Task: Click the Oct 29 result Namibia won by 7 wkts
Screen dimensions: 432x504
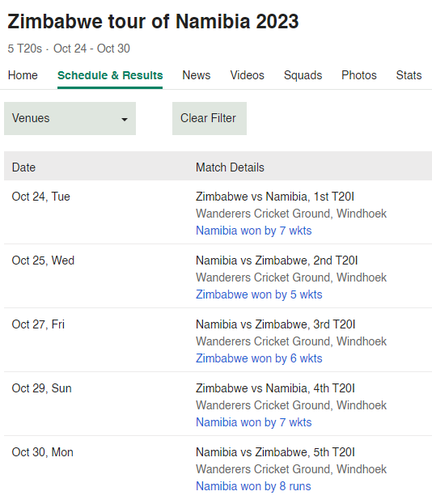Action: (x=253, y=422)
